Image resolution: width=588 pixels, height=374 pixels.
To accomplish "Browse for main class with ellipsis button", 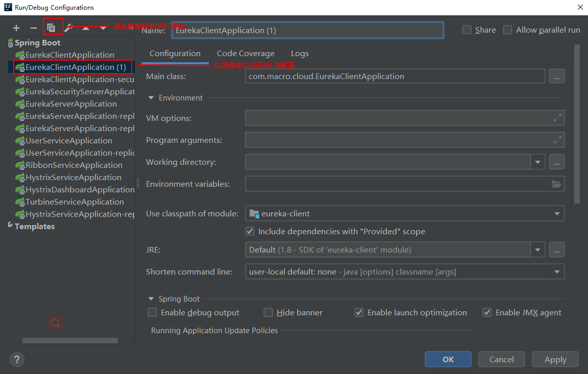I will click(556, 77).
